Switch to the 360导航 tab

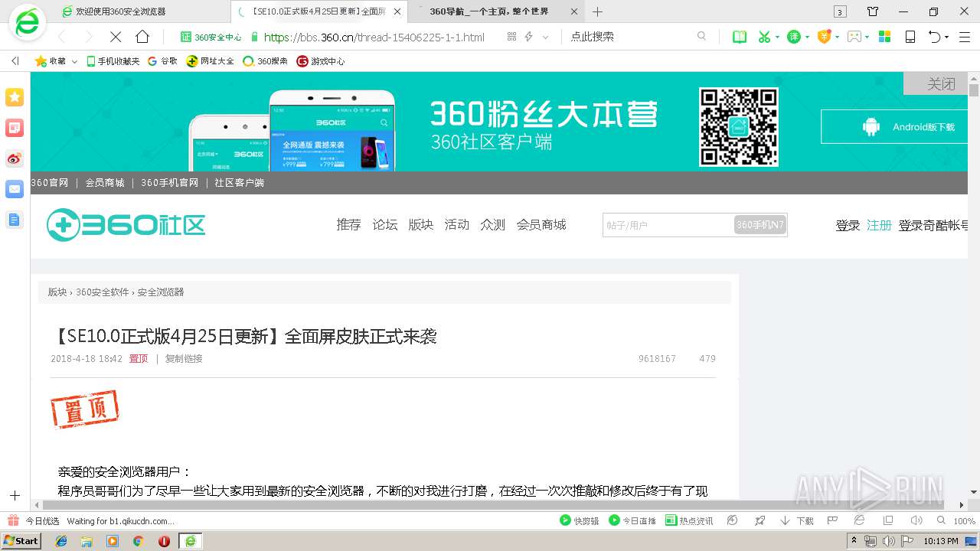pos(498,11)
